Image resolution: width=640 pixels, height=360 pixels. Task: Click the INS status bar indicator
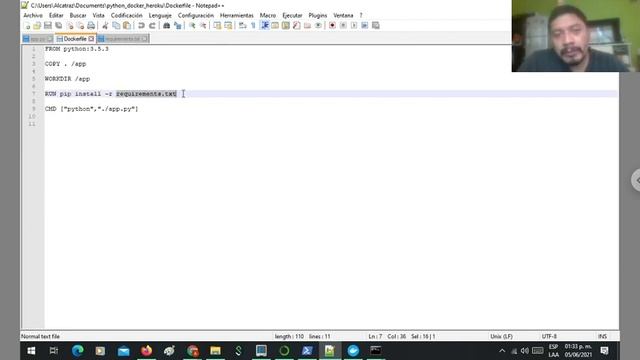(x=602, y=336)
